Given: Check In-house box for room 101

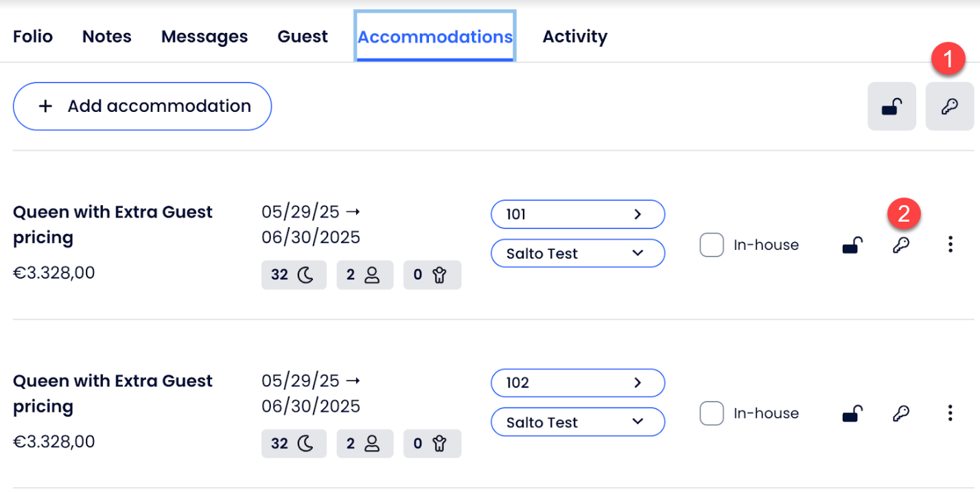Looking at the screenshot, I should (712, 245).
